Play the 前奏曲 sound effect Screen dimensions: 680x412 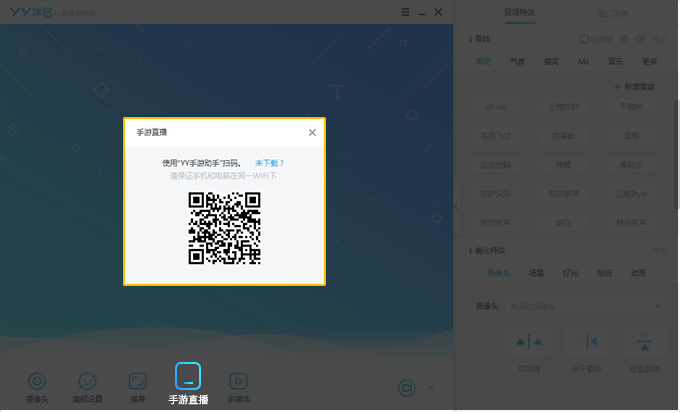point(563,136)
